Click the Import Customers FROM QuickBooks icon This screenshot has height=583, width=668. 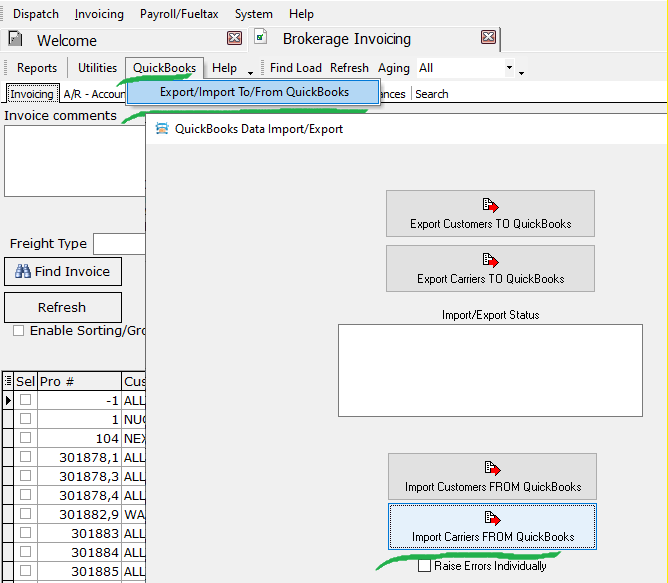(x=490, y=468)
